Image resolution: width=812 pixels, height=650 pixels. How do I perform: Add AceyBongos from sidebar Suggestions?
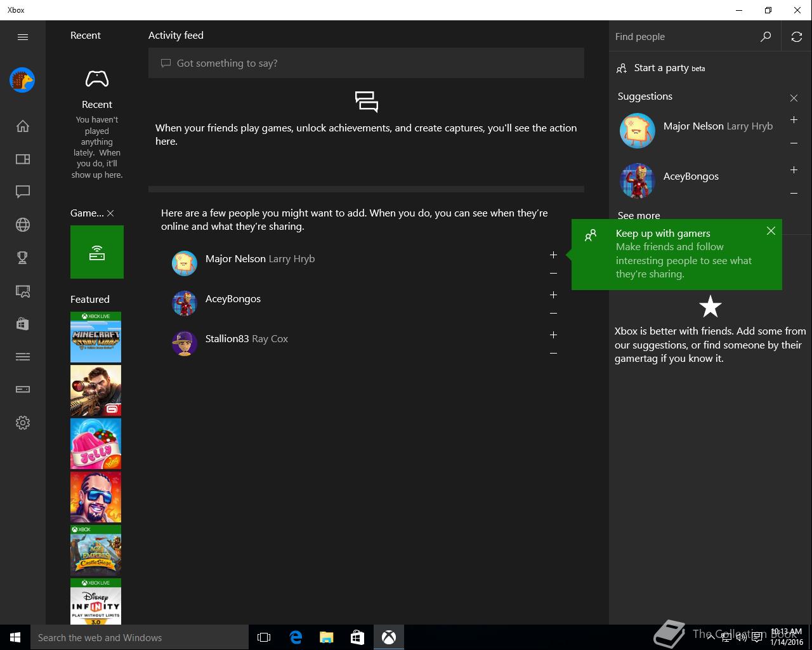point(794,170)
